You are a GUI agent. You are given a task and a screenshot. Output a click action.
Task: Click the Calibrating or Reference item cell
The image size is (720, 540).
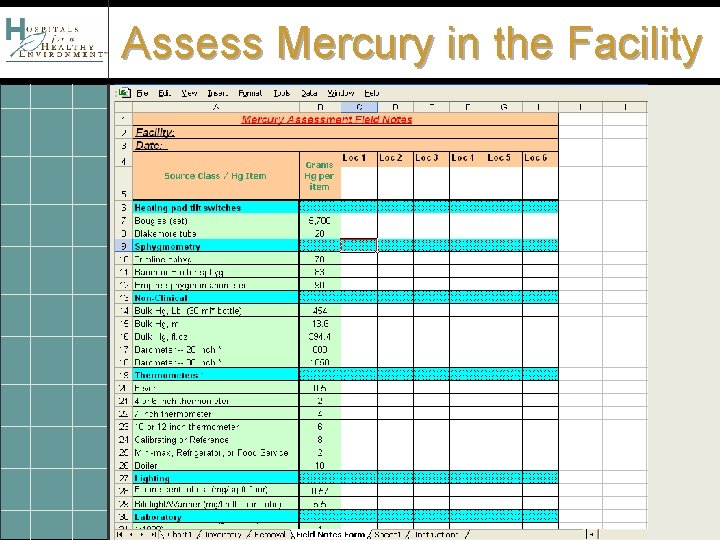(216, 439)
